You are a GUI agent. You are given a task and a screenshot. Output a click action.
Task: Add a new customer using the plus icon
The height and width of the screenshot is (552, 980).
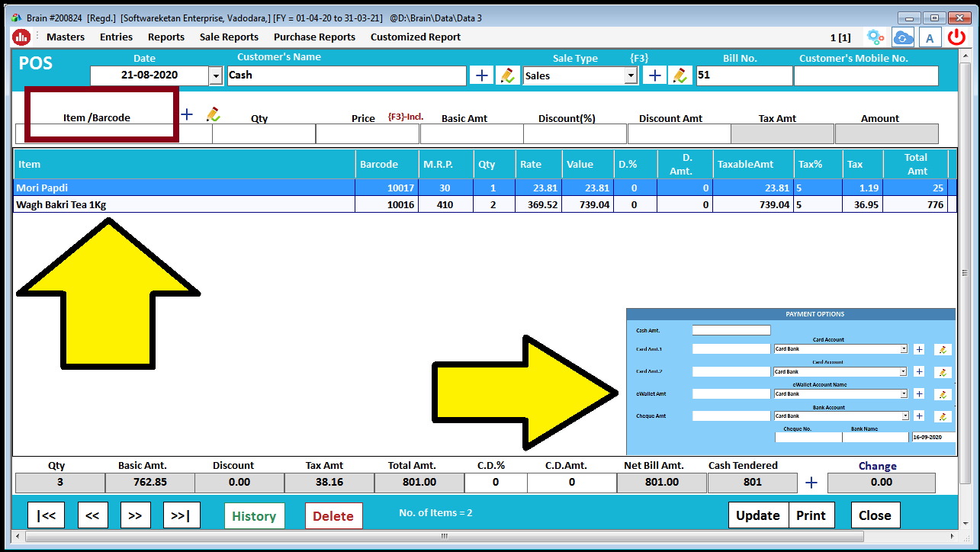(x=482, y=75)
